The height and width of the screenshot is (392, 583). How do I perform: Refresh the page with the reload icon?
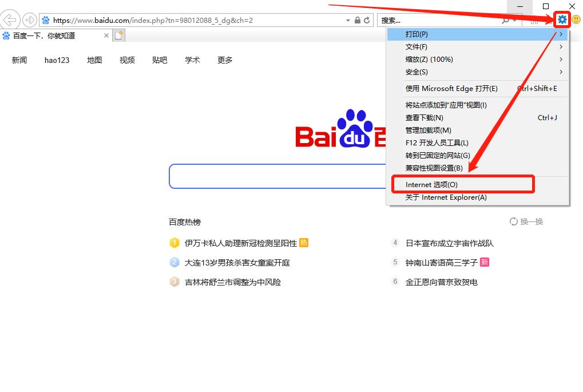(x=368, y=19)
